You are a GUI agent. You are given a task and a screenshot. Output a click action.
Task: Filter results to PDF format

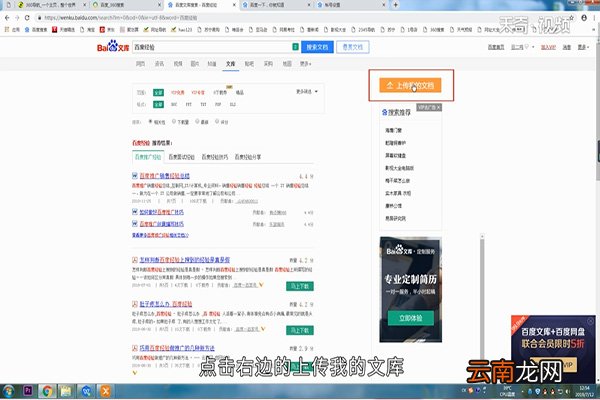coord(218,104)
